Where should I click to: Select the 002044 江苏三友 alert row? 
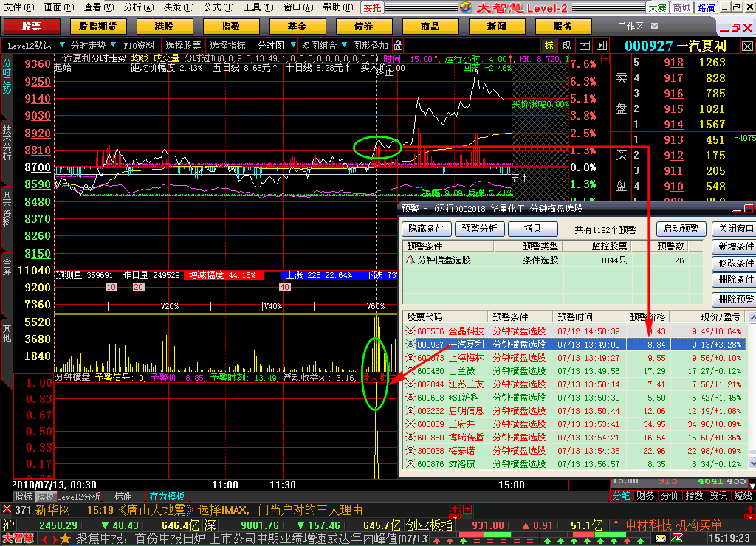click(574, 384)
